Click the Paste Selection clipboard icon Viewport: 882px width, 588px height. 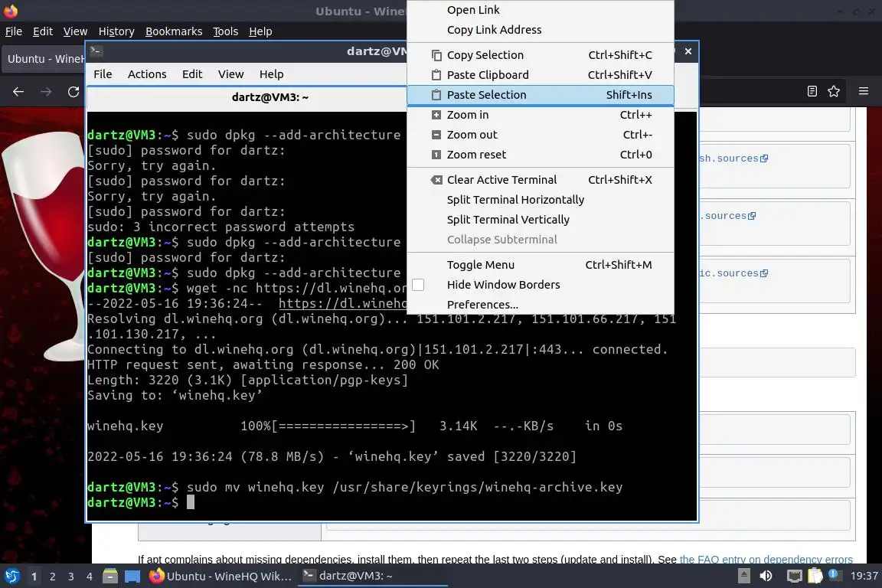436,95
